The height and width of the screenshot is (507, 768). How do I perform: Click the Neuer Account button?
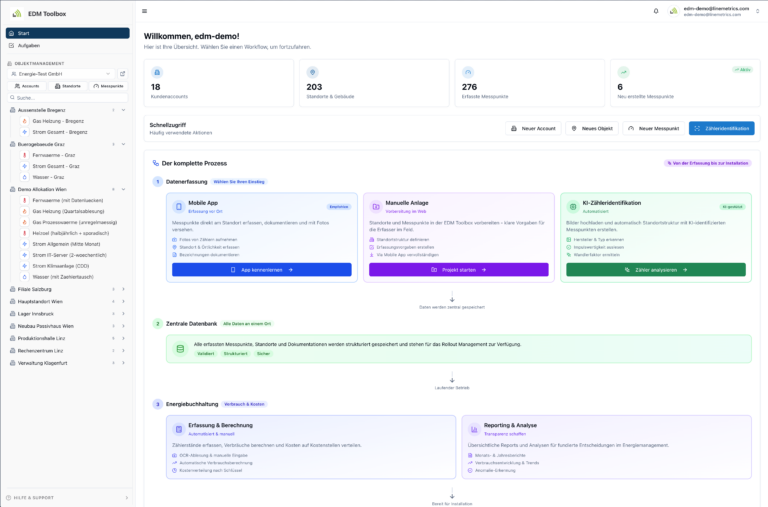tap(533, 128)
